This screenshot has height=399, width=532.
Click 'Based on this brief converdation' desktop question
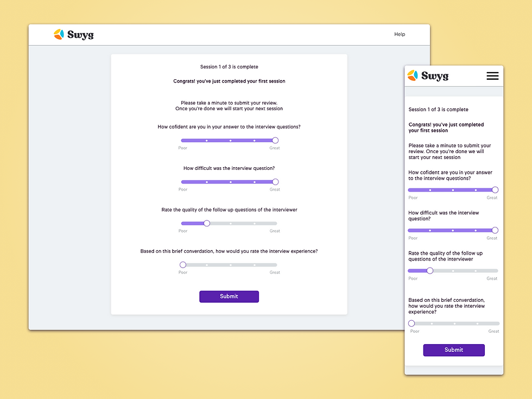pyautogui.click(x=229, y=251)
